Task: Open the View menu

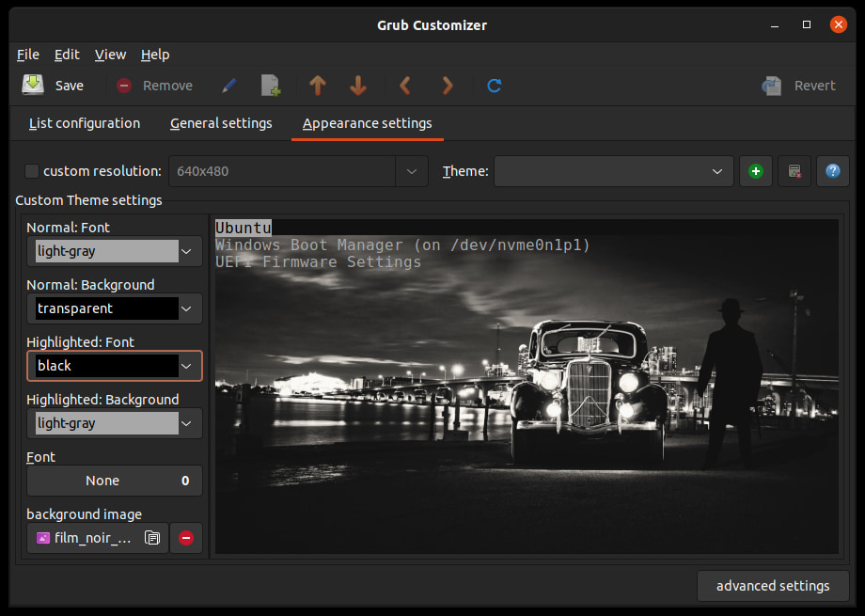Action: [x=110, y=55]
